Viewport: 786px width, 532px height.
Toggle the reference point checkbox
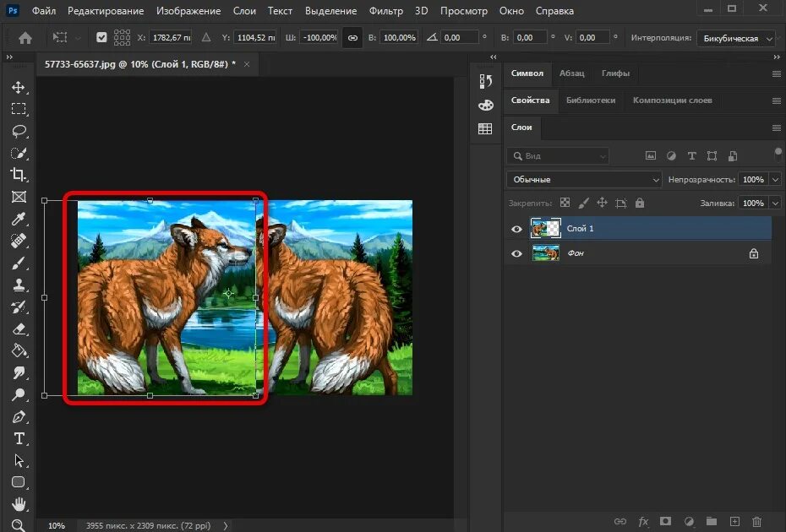(101, 37)
